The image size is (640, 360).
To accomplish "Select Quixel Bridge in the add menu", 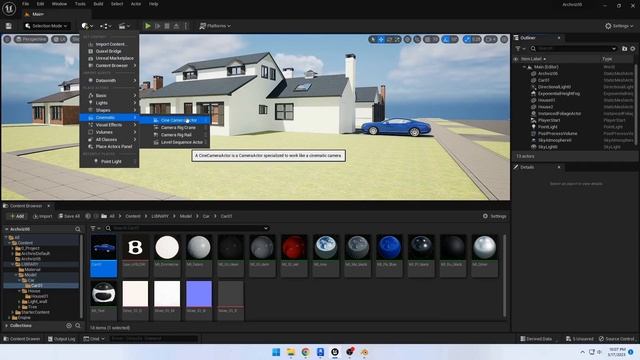I will coord(109,51).
